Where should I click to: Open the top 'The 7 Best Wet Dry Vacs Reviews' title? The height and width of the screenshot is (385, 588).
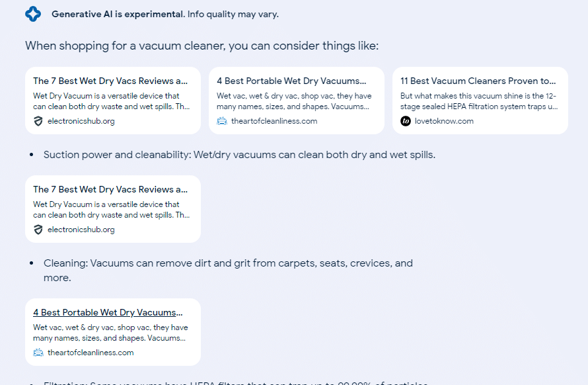click(x=110, y=81)
